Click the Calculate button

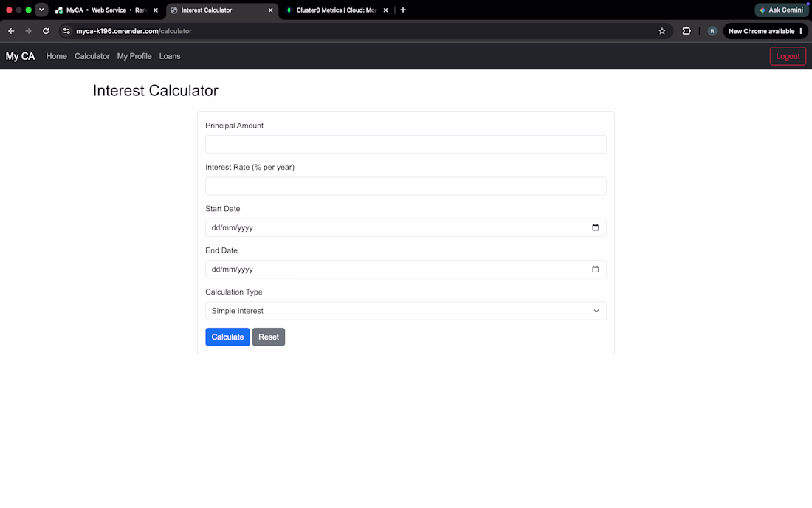coord(227,337)
